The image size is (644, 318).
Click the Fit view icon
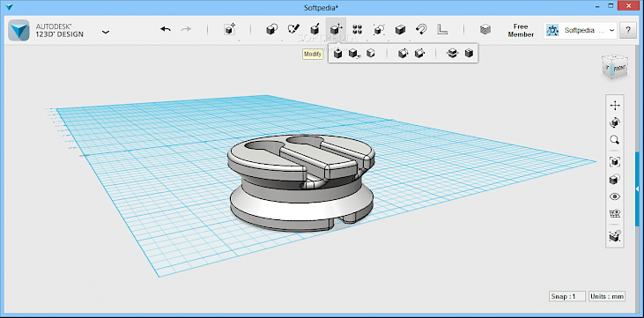[615, 162]
